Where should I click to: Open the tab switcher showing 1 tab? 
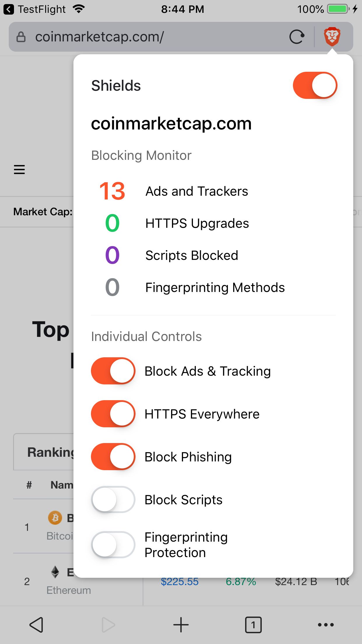tap(253, 625)
